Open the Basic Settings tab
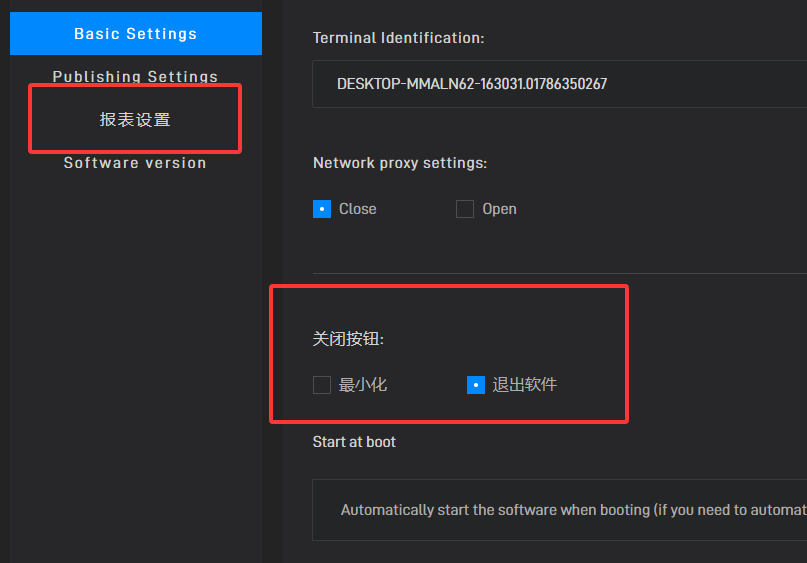 point(136,33)
